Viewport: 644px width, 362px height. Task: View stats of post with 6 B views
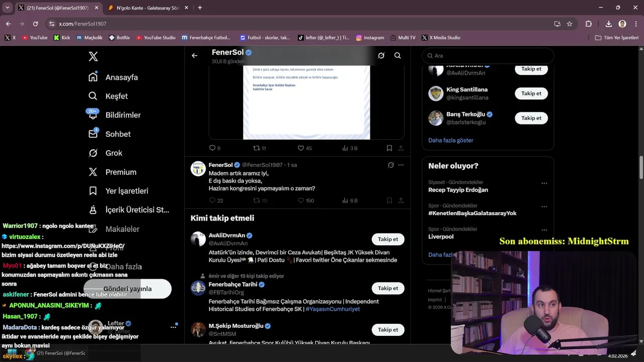coord(350,201)
